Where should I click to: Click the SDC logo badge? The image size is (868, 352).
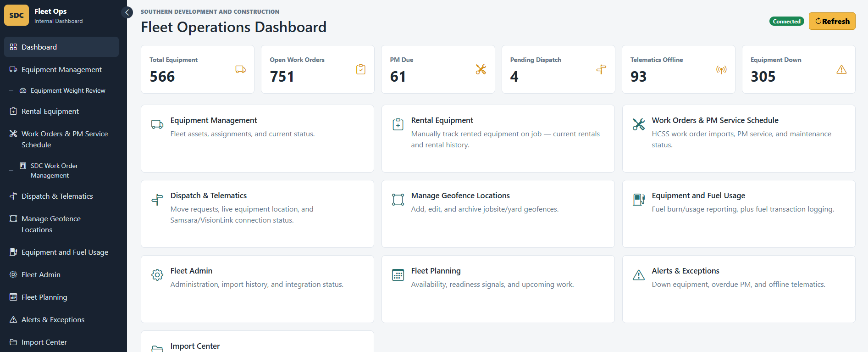17,15
